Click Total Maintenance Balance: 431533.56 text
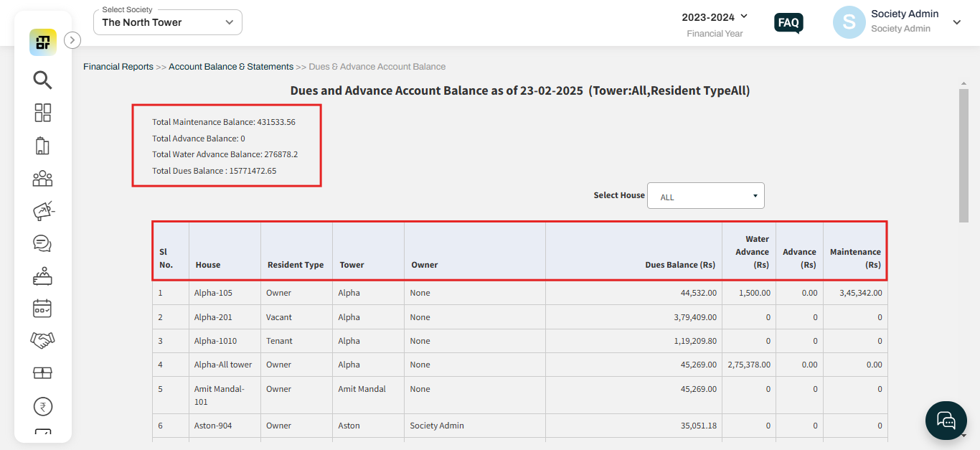The image size is (980, 450). (224, 122)
